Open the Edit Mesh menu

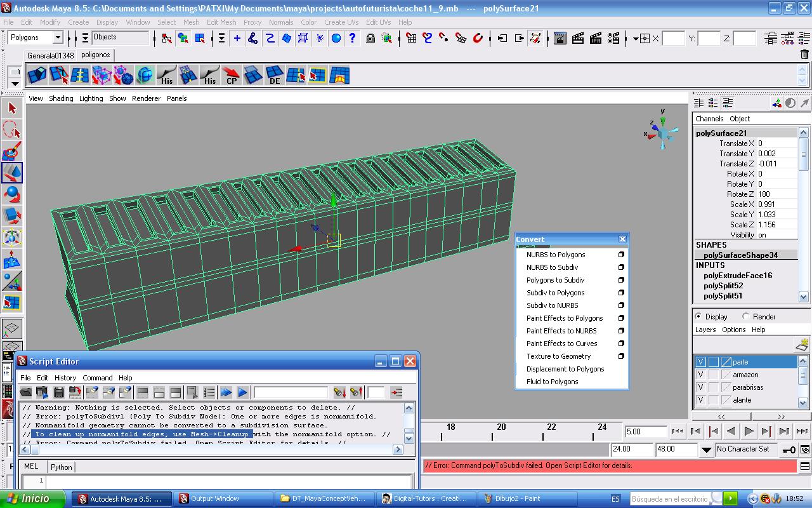pos(221,22)
